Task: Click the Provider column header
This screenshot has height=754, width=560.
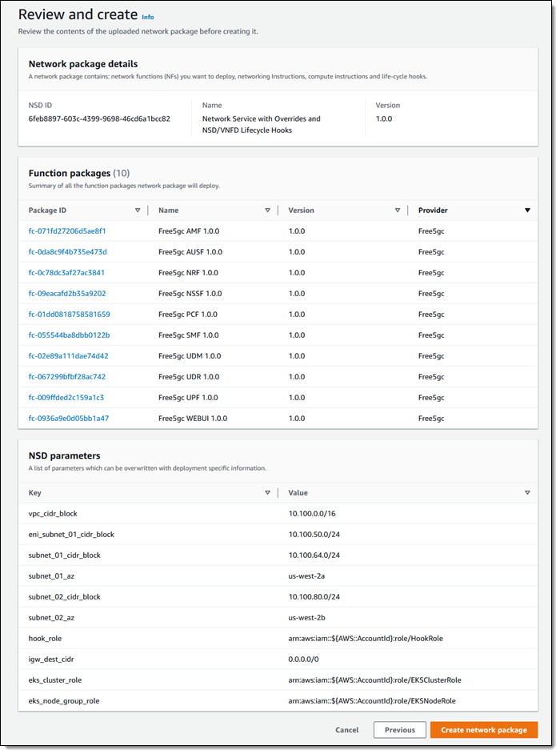Action: [433, 211]
